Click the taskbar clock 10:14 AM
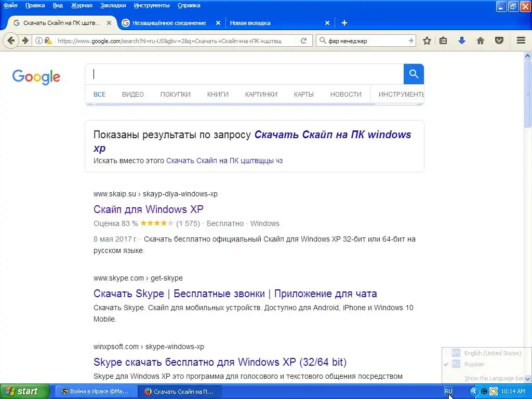Image resolution: width=532 pixels, height=399 pixels. coord(513,391)
